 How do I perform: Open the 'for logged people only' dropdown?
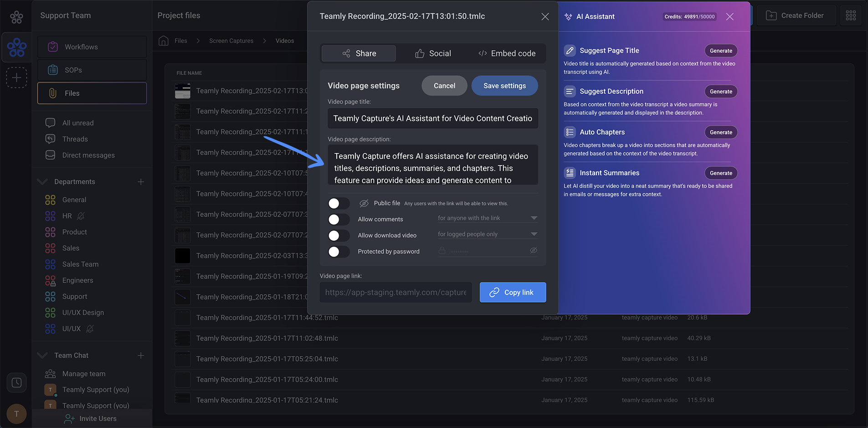(488, 234)
